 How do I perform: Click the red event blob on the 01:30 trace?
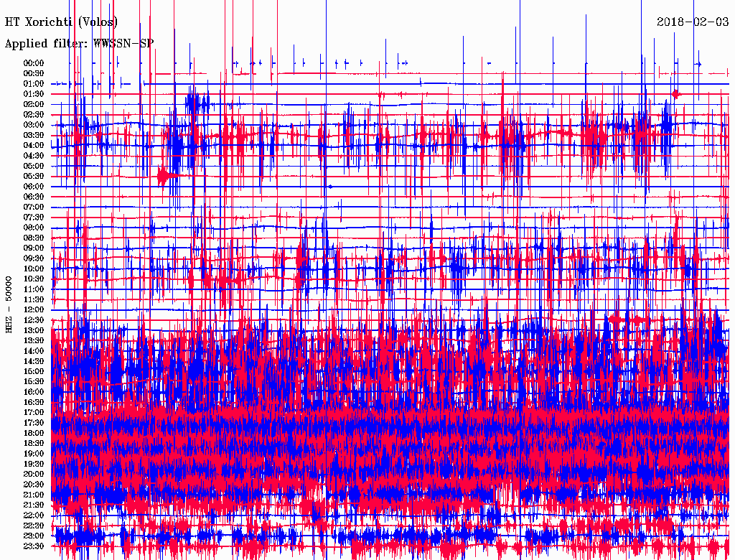coord(676,94)
